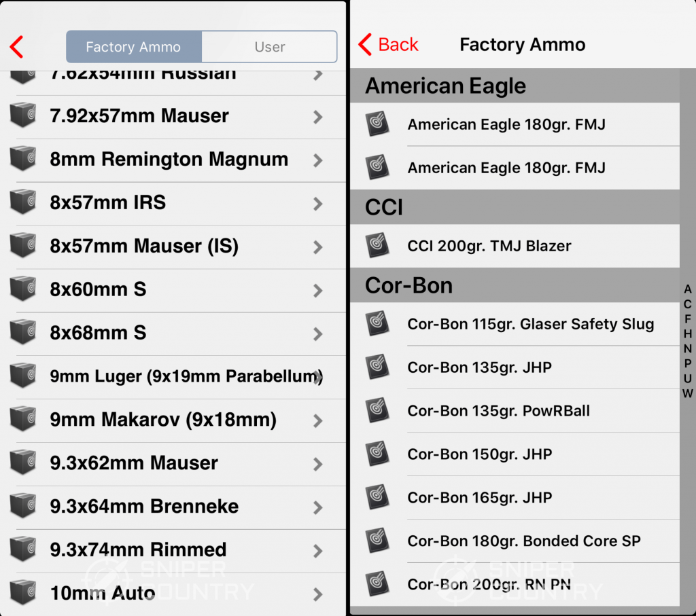Expand the 10mm Auto chevron
The height and width of the screenshot is (616, 696).
pyautogui.click(x=318, y=595)
